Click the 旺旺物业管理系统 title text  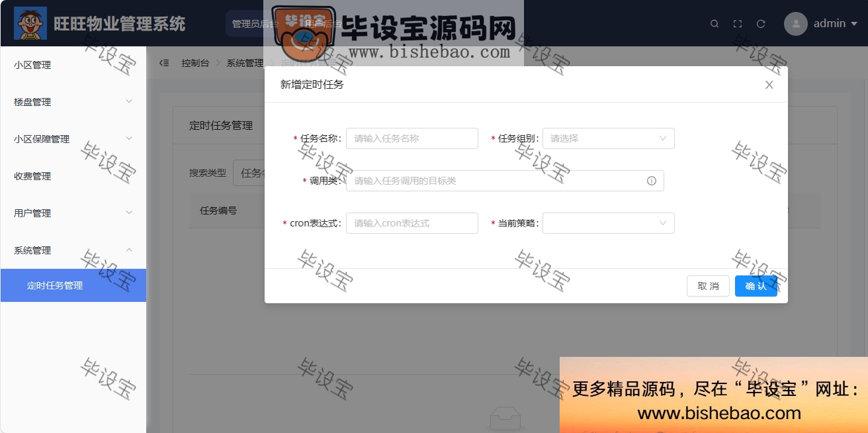tap(120, 24)
